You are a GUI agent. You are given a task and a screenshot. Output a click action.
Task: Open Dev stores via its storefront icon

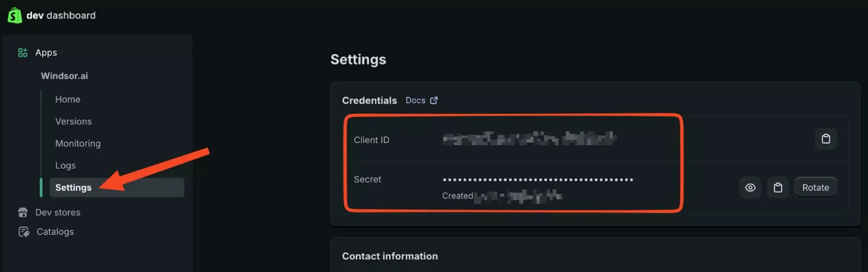pos(22,212)
